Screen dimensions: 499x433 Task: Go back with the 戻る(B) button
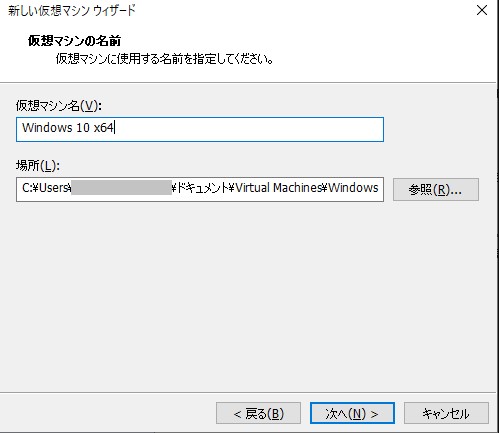[258, 413]
